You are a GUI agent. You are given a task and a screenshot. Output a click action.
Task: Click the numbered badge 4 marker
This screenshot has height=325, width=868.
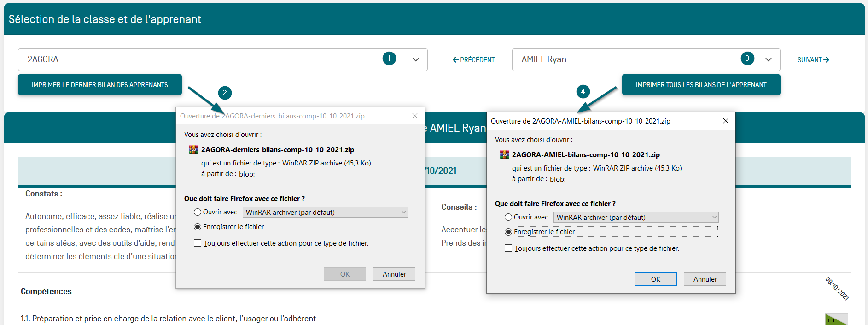click(x=583, y=91)
